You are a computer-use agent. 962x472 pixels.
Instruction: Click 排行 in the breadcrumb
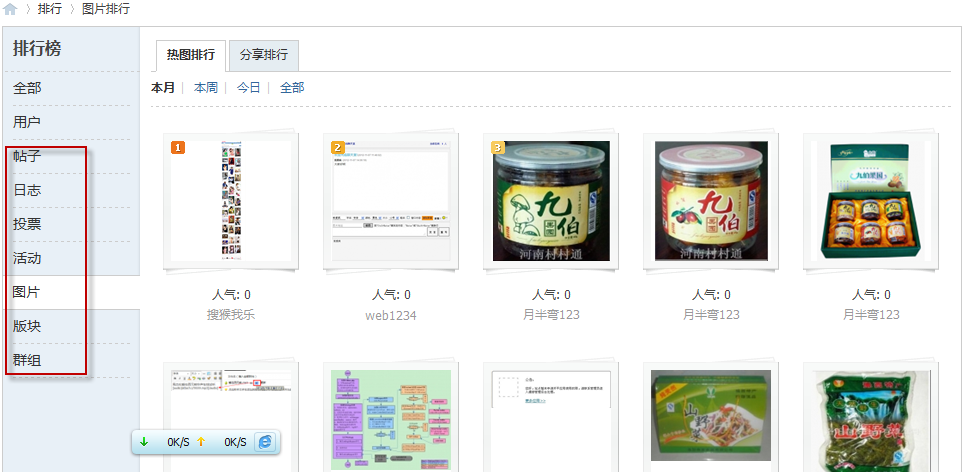(50, 9)
